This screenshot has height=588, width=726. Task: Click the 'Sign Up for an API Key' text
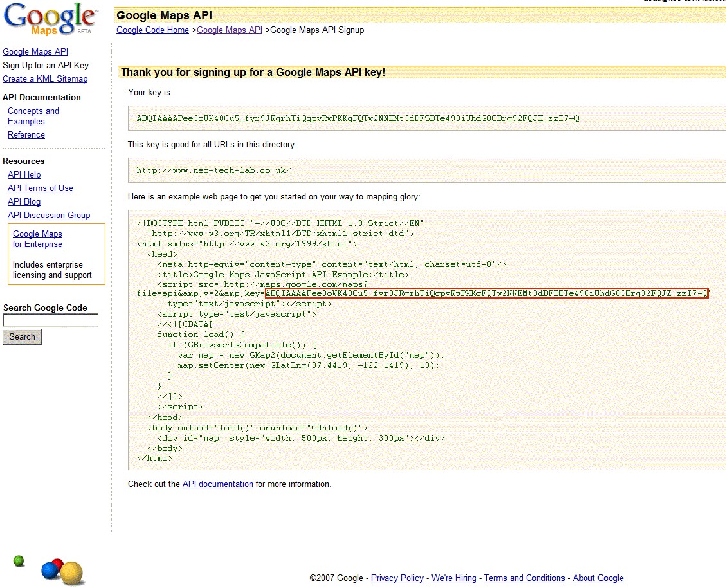tap(46, 66)
